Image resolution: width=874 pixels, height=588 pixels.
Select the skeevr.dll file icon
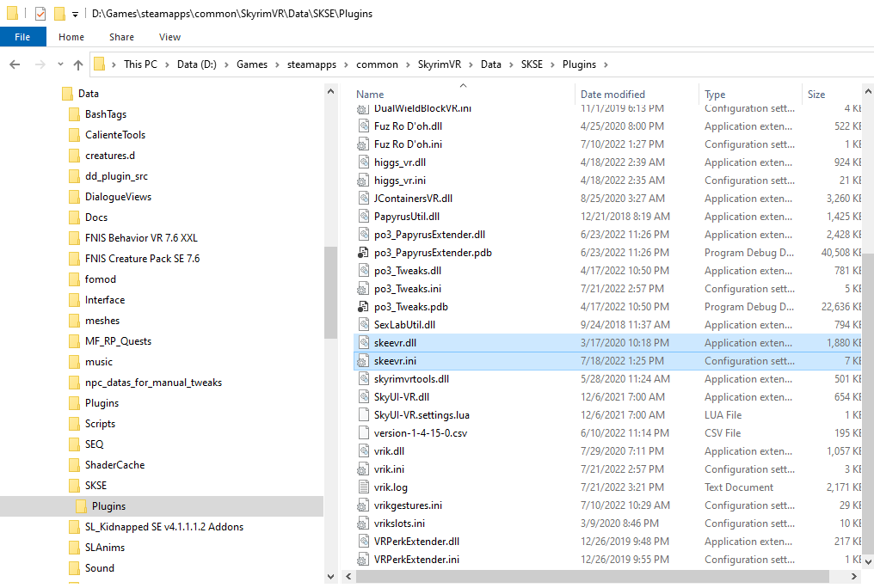(363, 342)
